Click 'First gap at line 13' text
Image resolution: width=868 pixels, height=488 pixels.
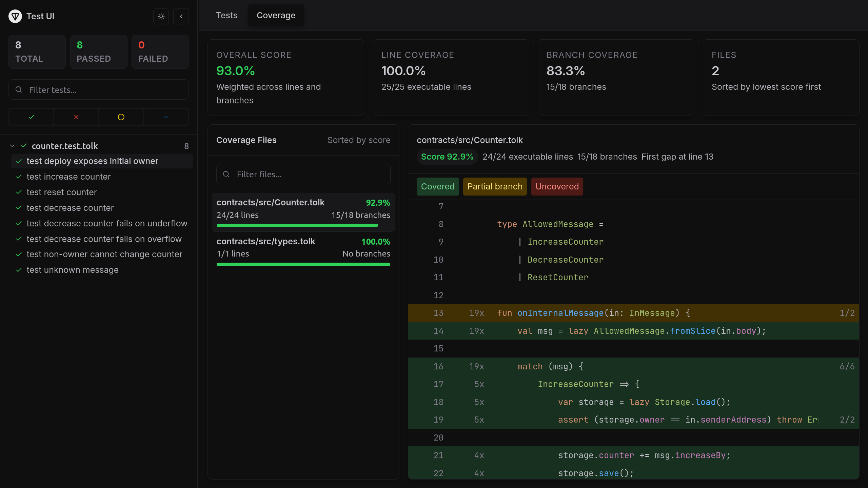click(x=677, y=157)
